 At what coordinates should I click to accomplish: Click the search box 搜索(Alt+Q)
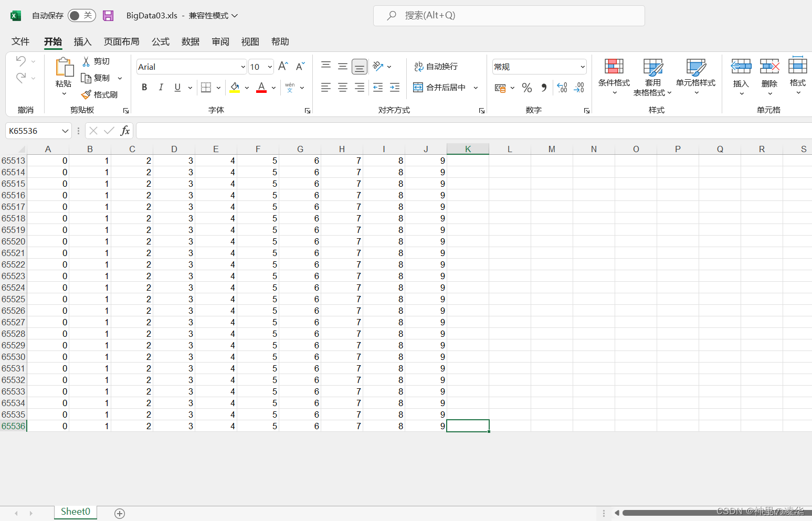(x=509, y=16)
